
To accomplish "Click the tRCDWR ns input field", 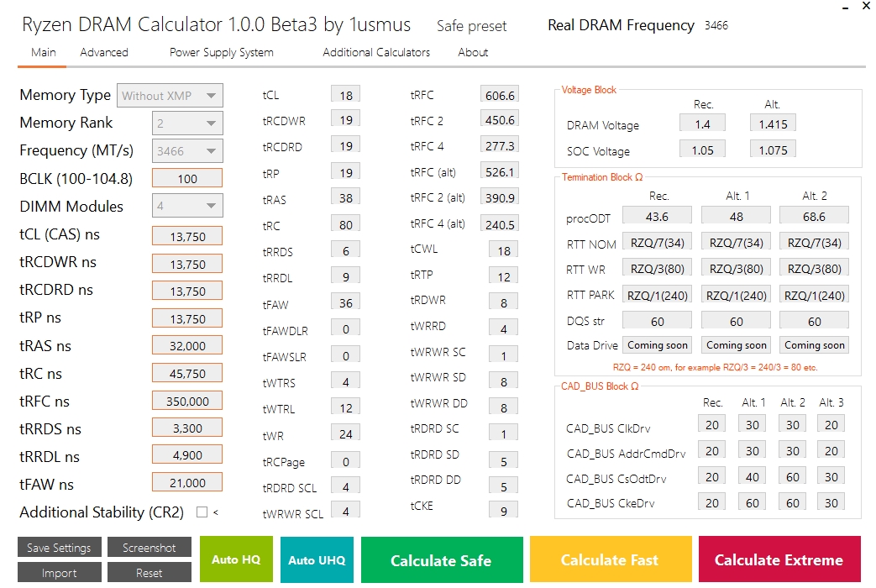I will point(187,264).
